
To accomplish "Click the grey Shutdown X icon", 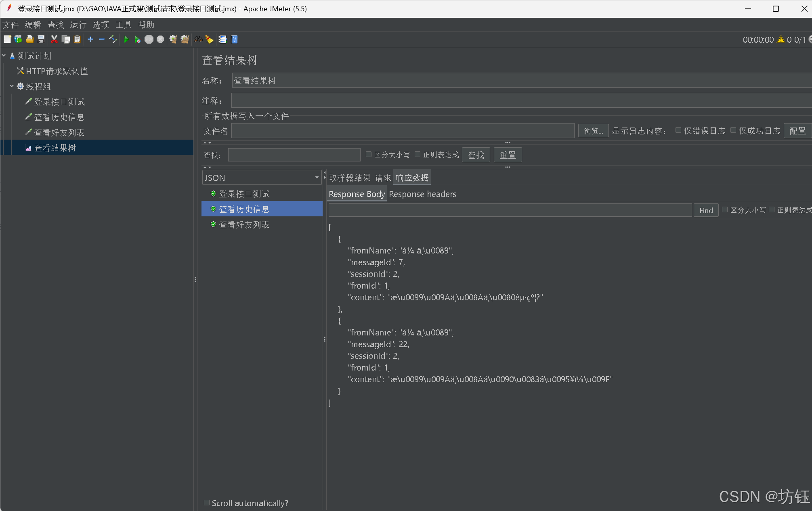I will click(x=160, y=39).
